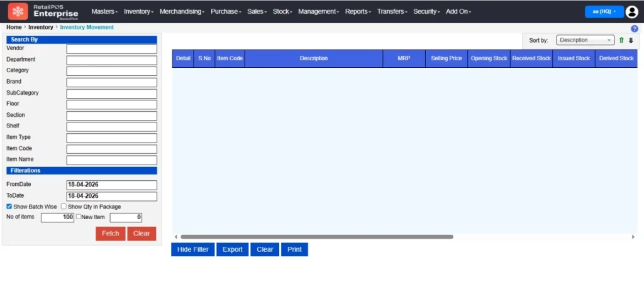The width and height of the screenshot is (644, 287).
Task: Expand the Purchase menu
Action: pos(226,11)
